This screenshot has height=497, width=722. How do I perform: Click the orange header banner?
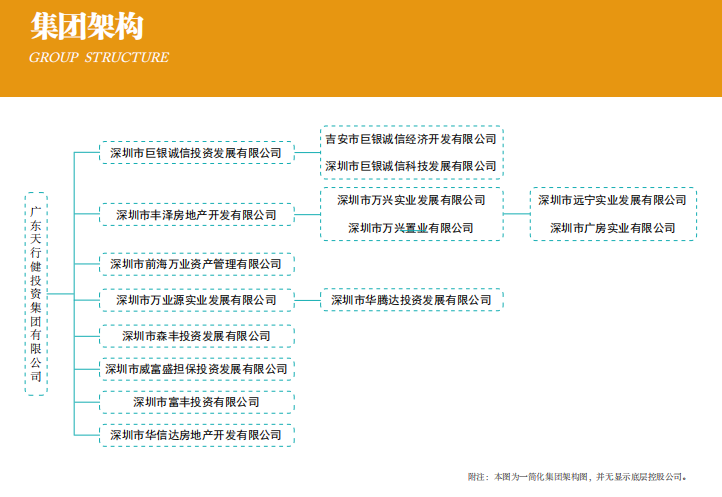pyautogui.click(x=450, y=48)
